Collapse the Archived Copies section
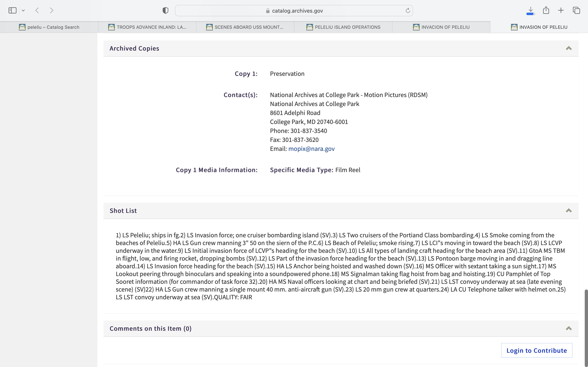This screenshot has width=588, height=367. pos(569,48)
